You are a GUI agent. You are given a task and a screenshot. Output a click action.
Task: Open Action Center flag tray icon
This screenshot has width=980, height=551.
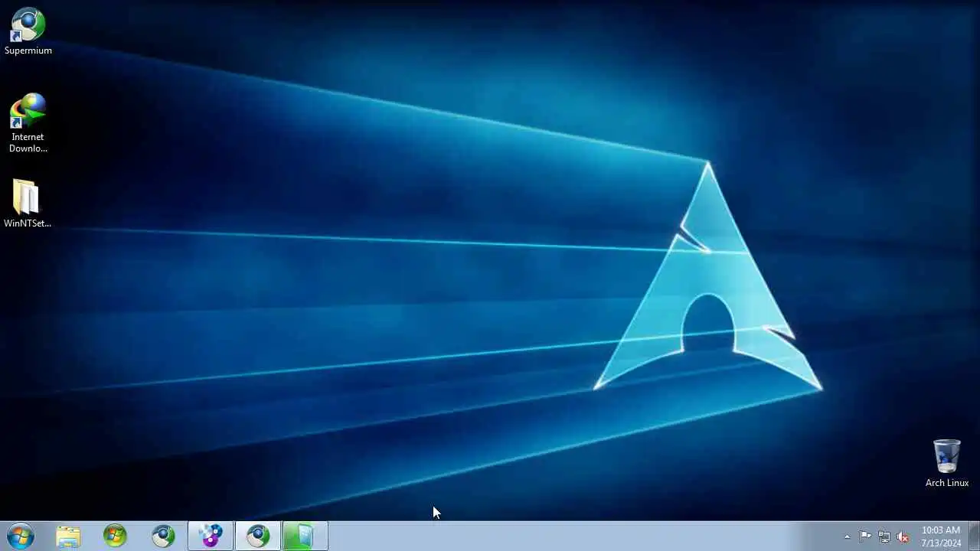coord(865,536)
